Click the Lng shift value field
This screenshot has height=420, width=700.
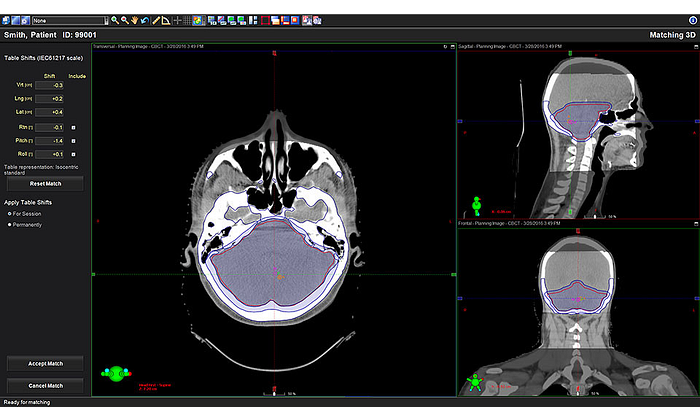(49, 99)
